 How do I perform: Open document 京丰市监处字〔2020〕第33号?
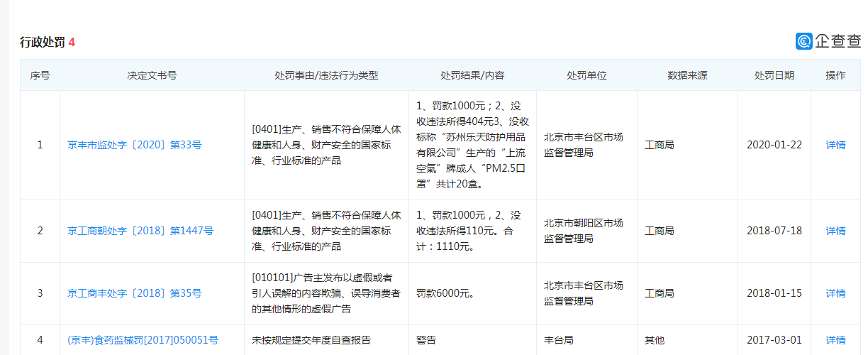pos(135,145)
